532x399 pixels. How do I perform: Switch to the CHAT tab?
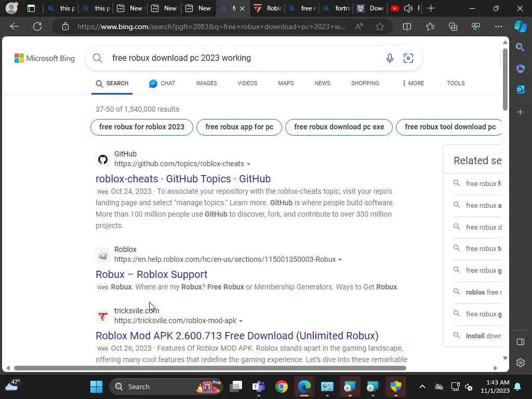[x=162, y=83]
